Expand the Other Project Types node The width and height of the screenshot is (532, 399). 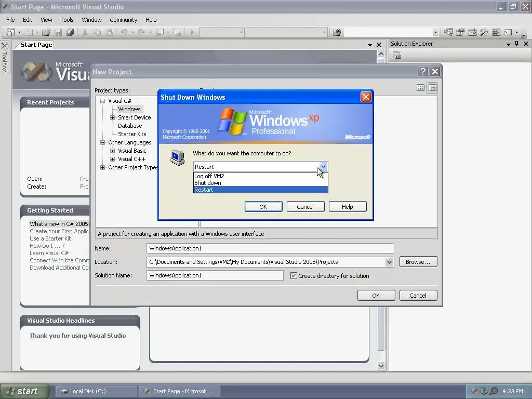pos(102,167)
